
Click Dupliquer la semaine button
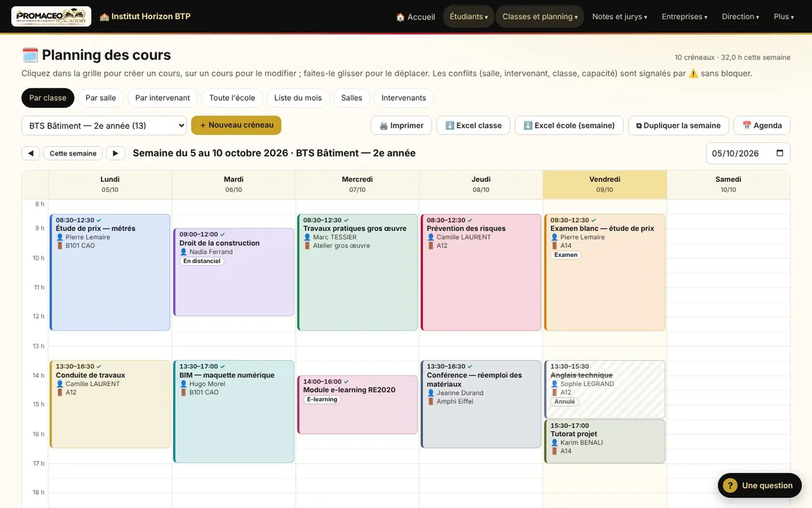pyautogui.click(x=679, y=125)
